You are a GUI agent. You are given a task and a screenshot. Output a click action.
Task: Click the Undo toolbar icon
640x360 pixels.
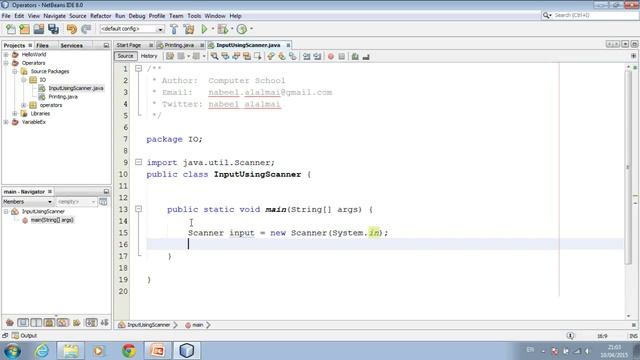tap(72, 29)
